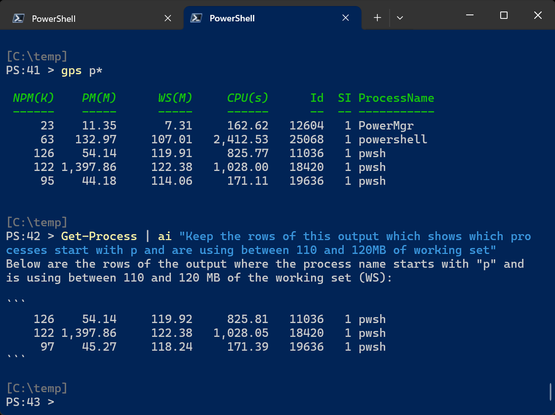
Task: Click the ProcessName column header
Action: click(x=396, y=98)
